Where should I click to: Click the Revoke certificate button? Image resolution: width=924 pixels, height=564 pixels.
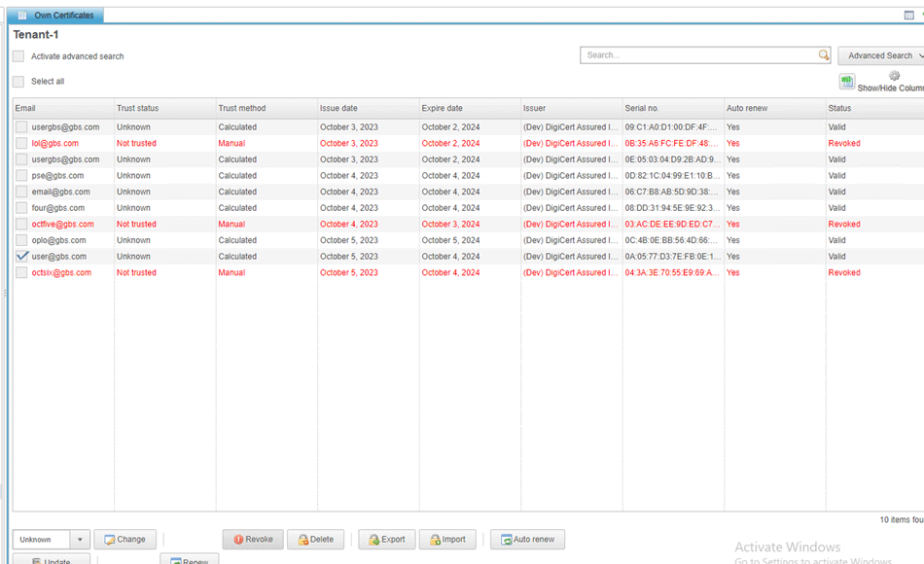(x=252, y=540)
